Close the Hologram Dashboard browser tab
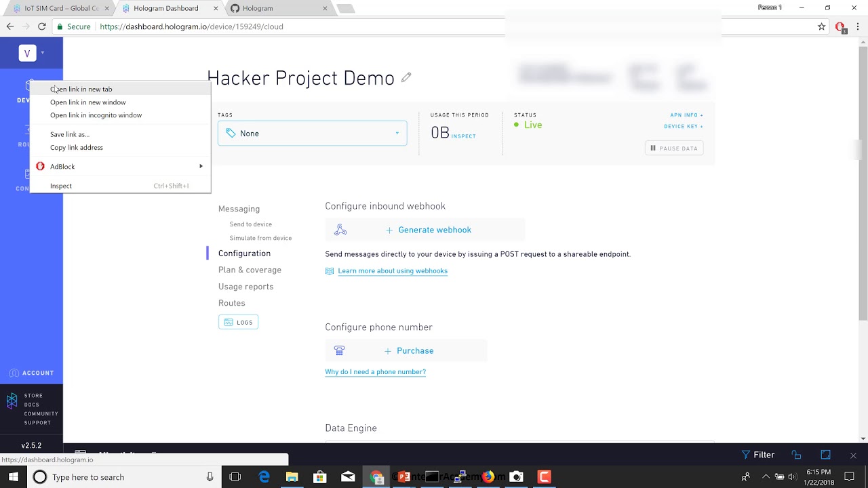Screen dimensions: 868x488 216,8
